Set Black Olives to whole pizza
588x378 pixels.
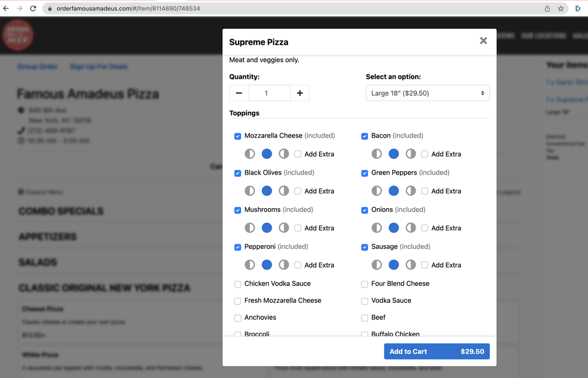(267, 191)
